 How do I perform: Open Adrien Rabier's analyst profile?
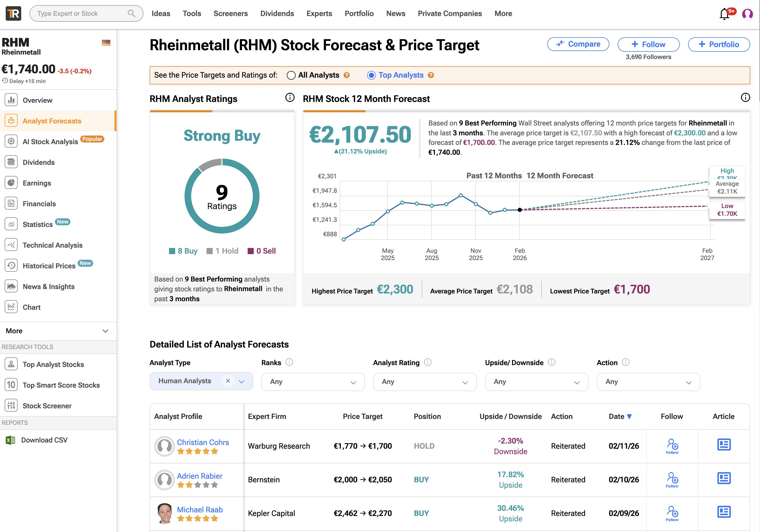click(199, 476)
